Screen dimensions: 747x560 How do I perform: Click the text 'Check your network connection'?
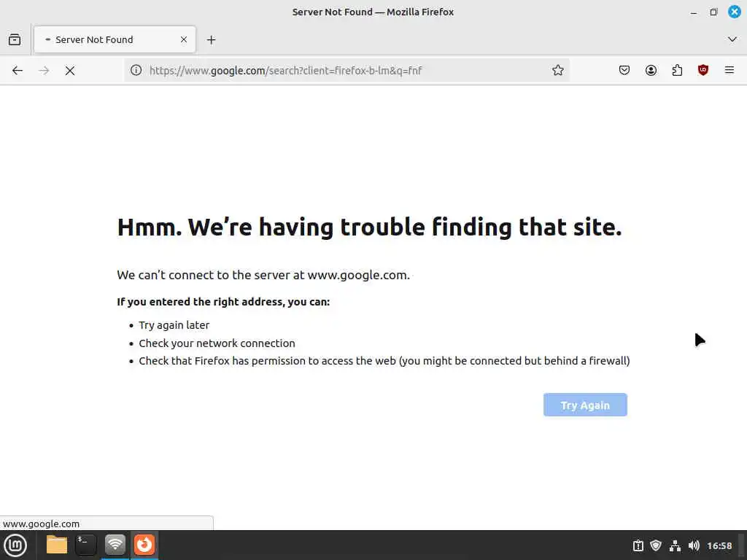point(217,343)
